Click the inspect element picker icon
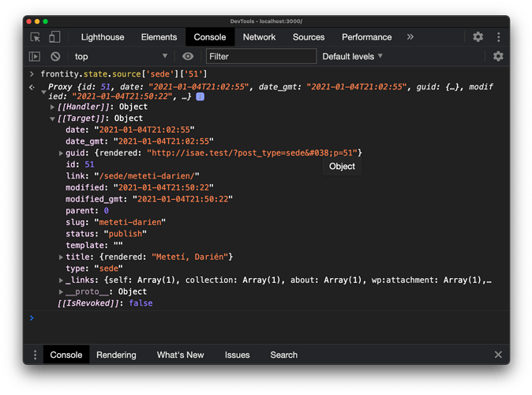532x395 pixels. tap(36, 37)
